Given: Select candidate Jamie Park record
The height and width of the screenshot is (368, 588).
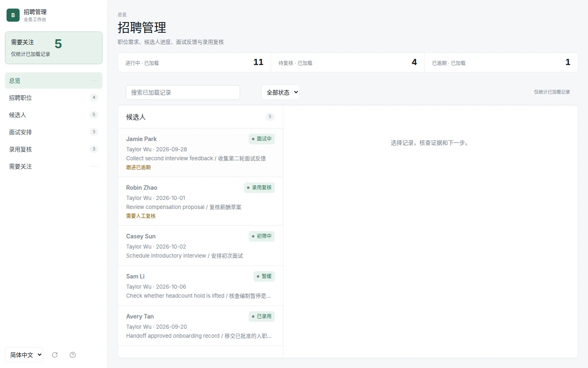Looking at the screenshot, I should tap(200, 153).
